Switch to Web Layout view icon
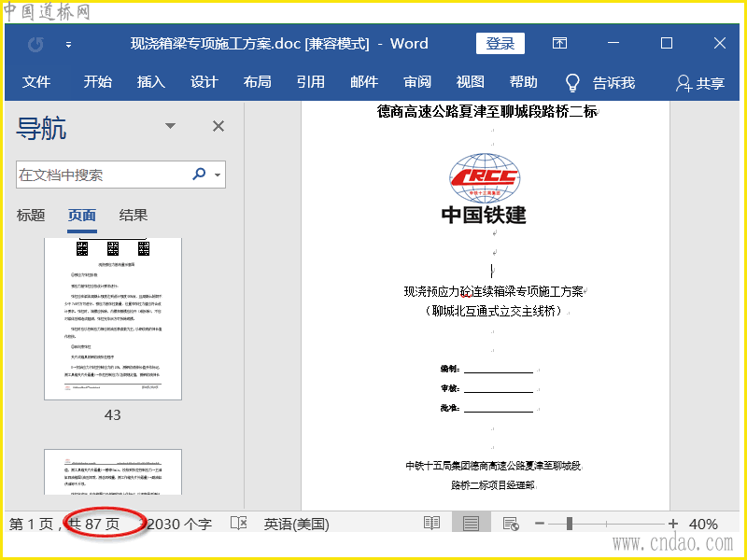Screen dimensions: 747x560 point(511,524)
